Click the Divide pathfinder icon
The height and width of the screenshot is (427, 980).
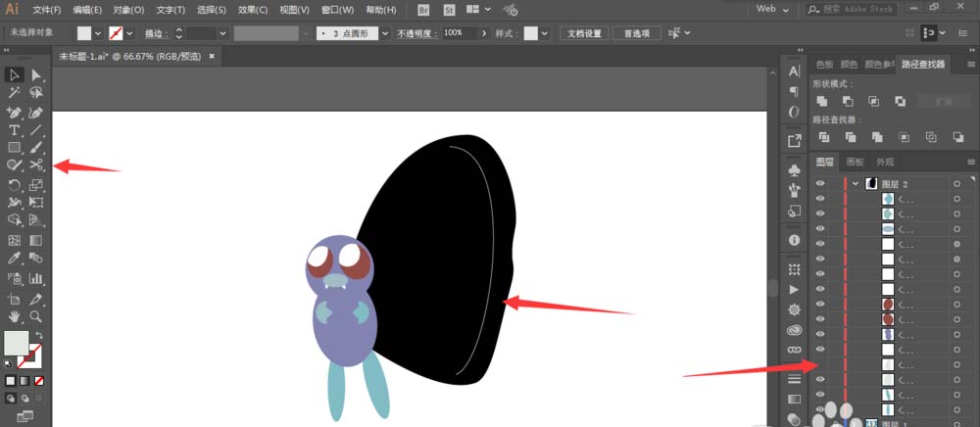824,137
